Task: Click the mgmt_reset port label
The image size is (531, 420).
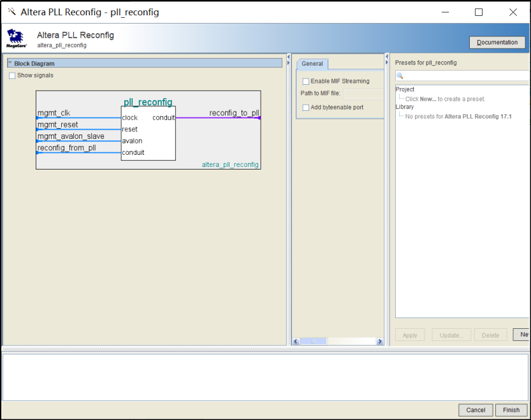Action: pyautogui.click(x=57, y=125)
